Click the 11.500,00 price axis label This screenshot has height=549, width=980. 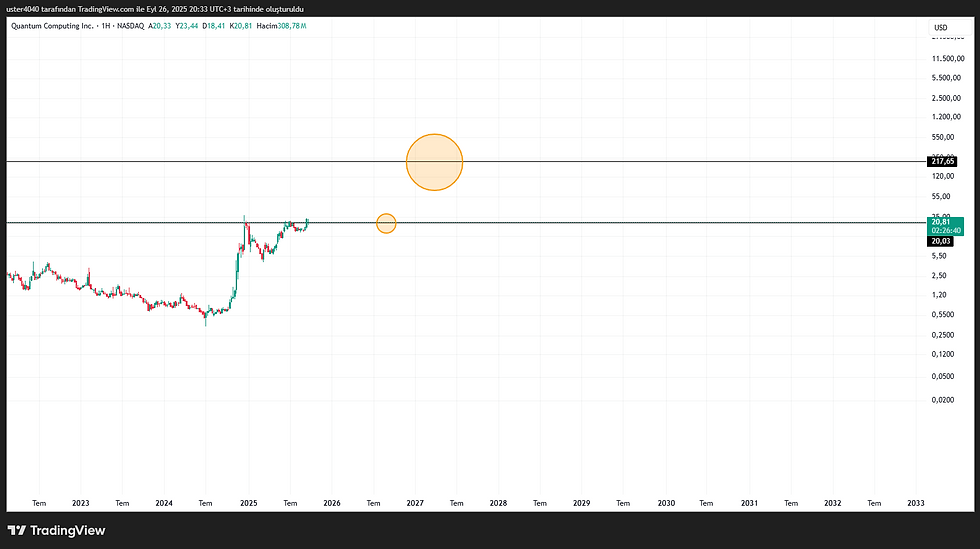point(948,59)
